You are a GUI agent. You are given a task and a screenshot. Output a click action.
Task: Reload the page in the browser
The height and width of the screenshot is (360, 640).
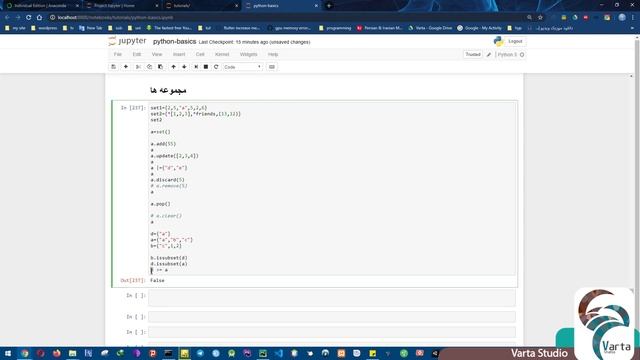pos(29,17)
